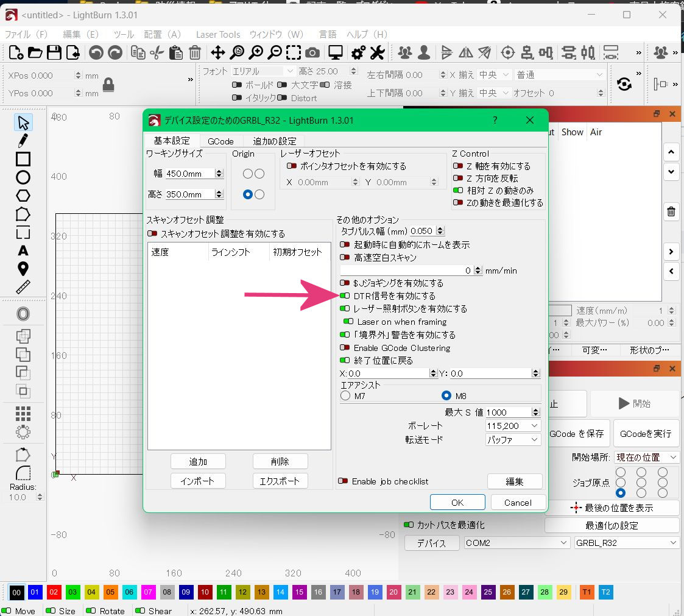Click the New file icon in toolbar
684x616 pixels.
point(16,53)
